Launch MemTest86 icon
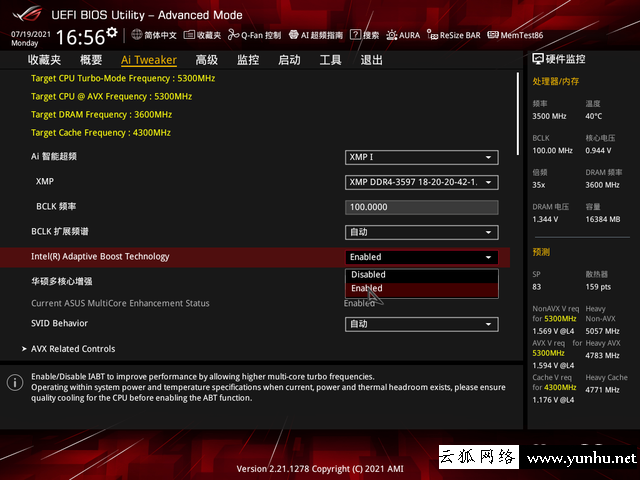This screenshot has height=480, width=640. coord(493,35)
